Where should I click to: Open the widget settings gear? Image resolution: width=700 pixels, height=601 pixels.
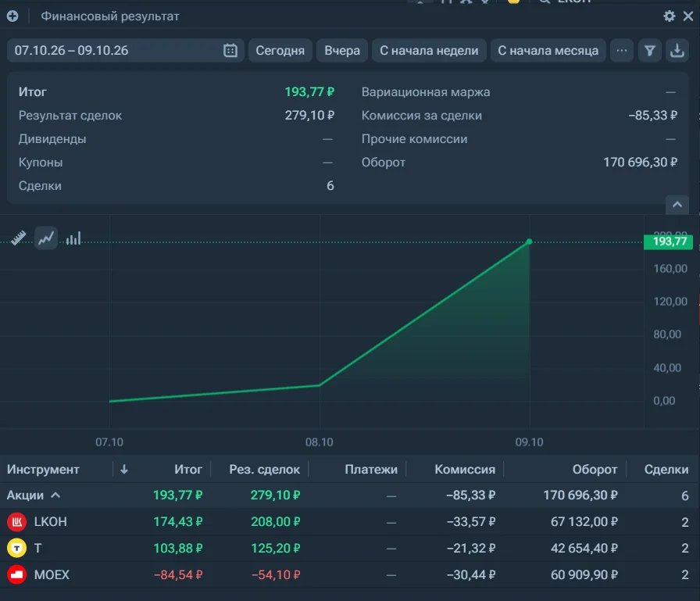(x=670, y=16)
